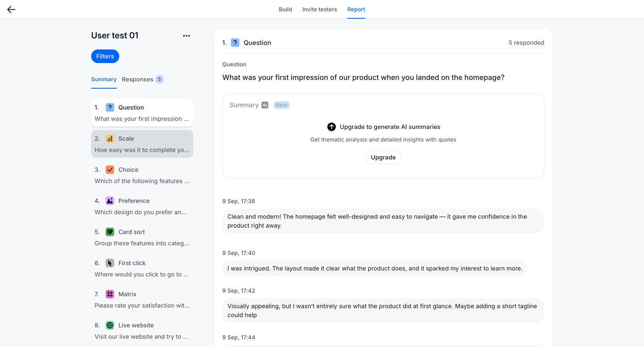Open the Filters button
This screenshot has height=347, width=644.
(x=105, y=56)
